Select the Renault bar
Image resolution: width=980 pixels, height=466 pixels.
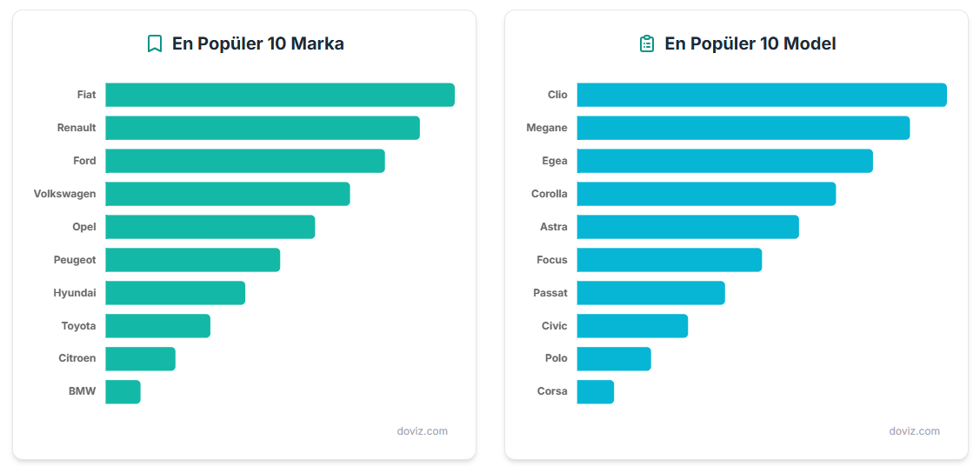pos(262,128)
